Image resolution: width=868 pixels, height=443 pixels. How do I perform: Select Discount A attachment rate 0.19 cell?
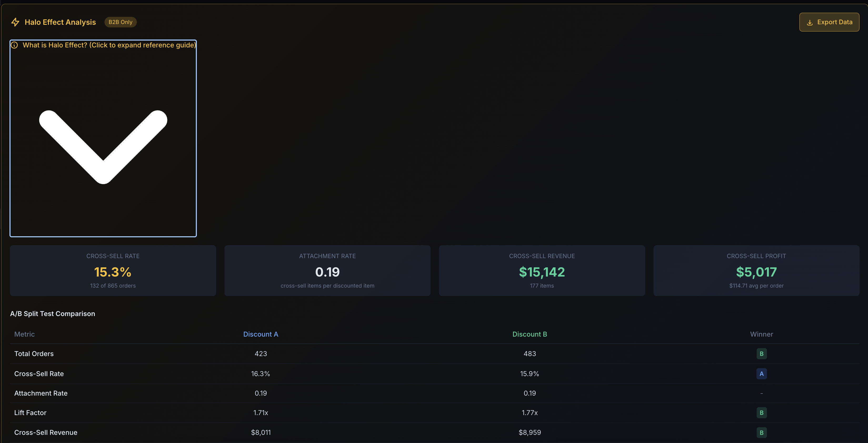(261, 393)
